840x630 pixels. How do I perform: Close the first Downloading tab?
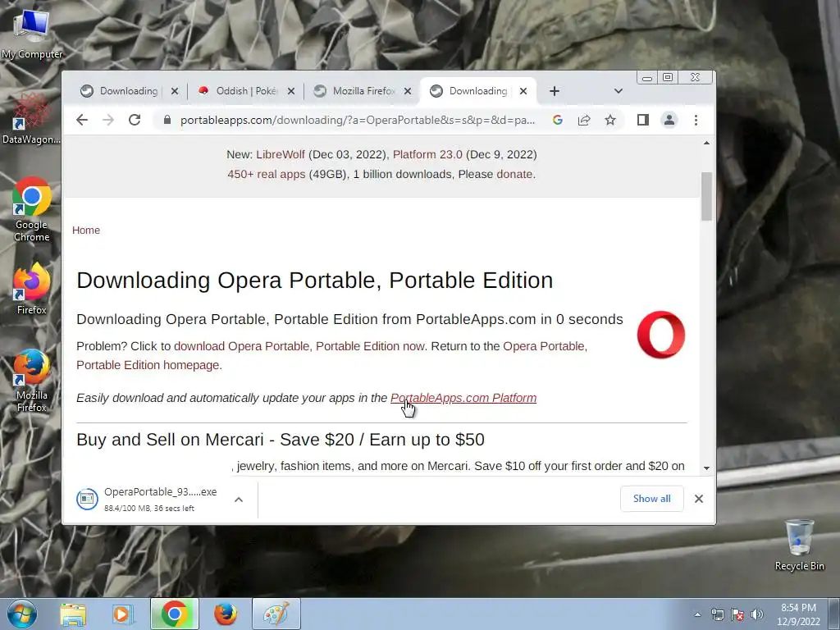175,91
